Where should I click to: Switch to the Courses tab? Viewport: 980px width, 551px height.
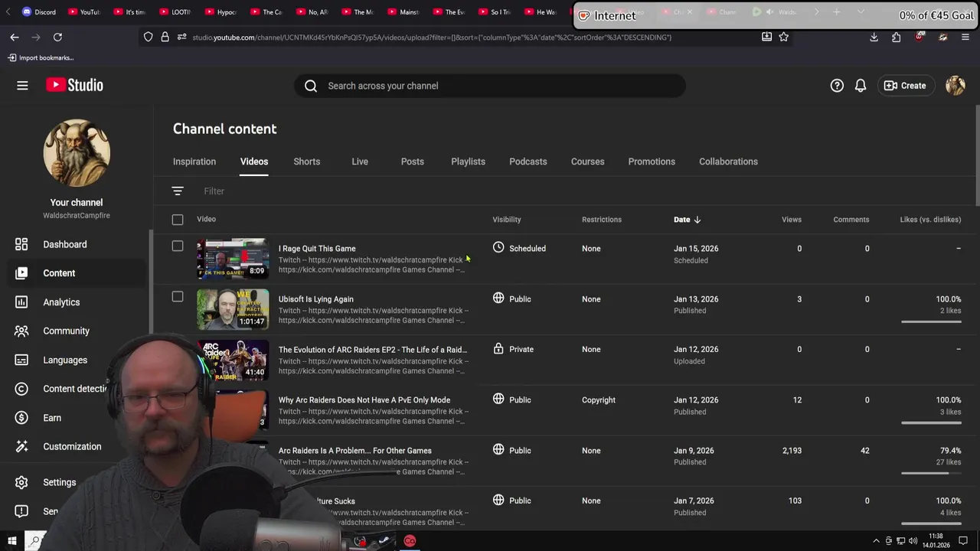(x=587, y=161)
